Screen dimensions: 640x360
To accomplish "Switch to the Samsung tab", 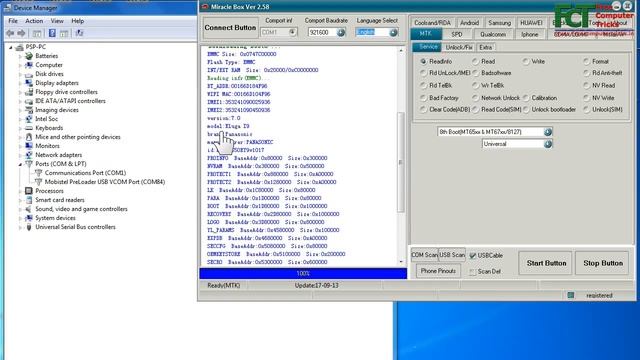I will (x=500, y=23).
